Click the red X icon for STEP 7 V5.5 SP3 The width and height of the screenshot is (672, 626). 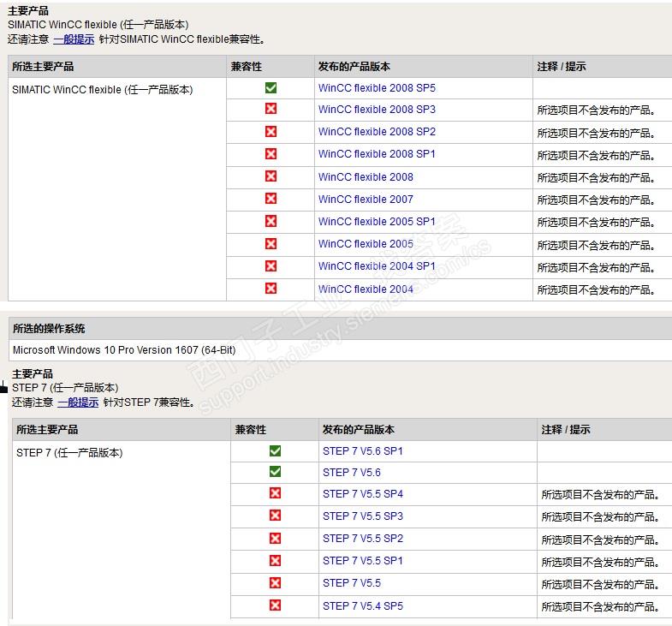(x=275, y=515)
